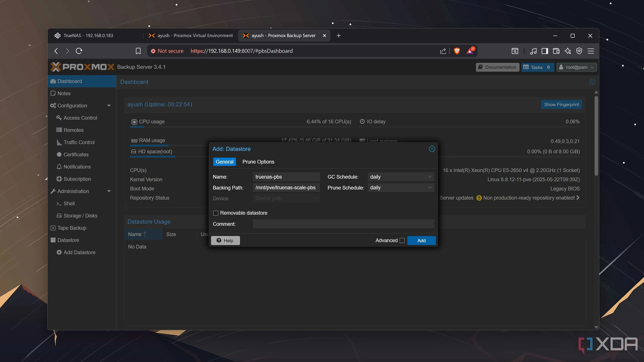Enable the Removable datastore checkbox

[216, 213]
